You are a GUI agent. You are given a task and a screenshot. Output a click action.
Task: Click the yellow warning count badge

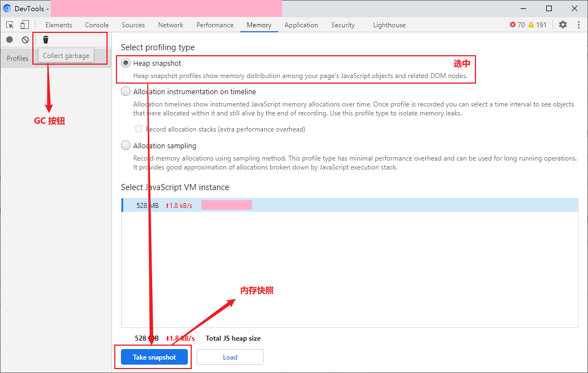[537, 25]
